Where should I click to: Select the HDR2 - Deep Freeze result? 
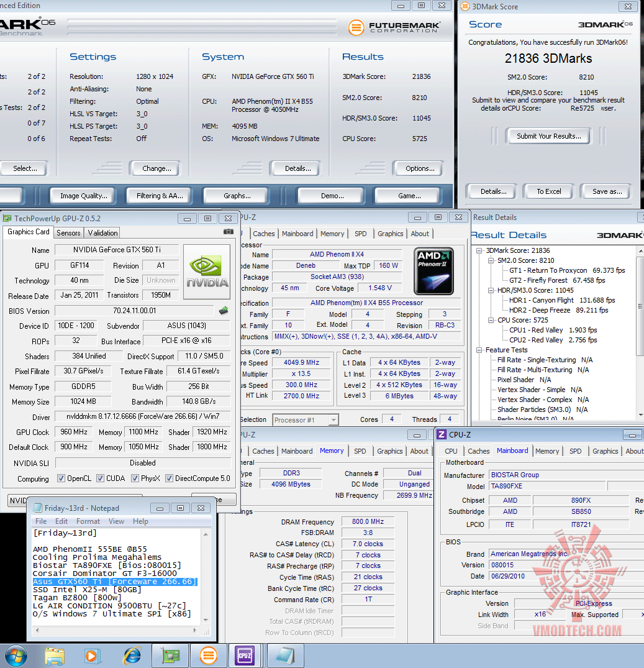coord(558,310)
